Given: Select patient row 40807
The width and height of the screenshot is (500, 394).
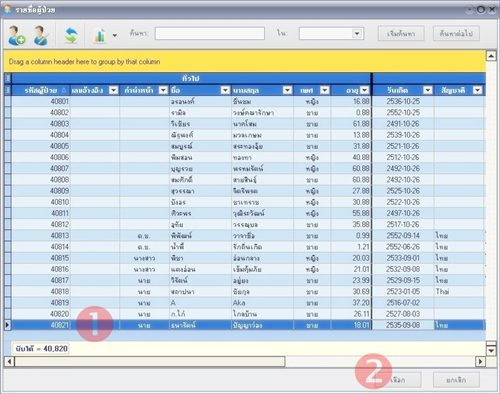Looking at the screenshot, I should click(x=245, y=168).
